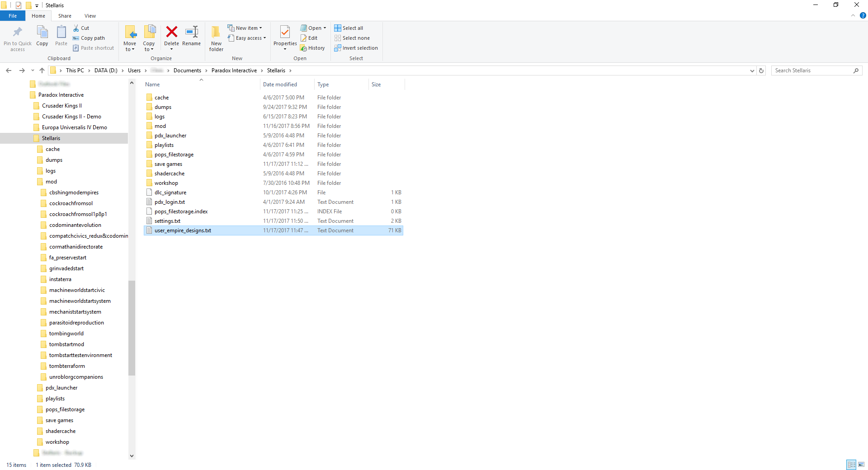The height and width of the screenshot is (470, 868).
Task: Delete the selected file
Action: tap(171, 38)
